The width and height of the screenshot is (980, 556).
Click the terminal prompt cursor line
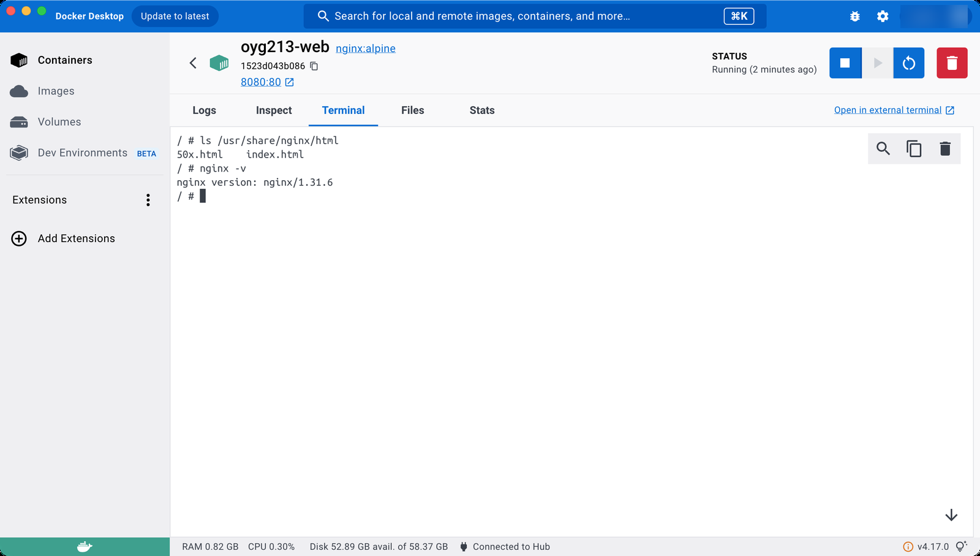click(191, 196)
